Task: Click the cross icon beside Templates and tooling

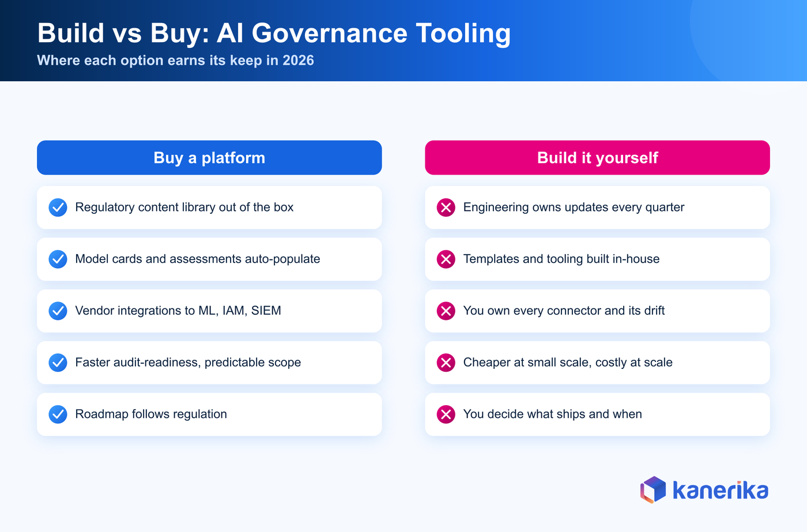Action: point(446,259)
